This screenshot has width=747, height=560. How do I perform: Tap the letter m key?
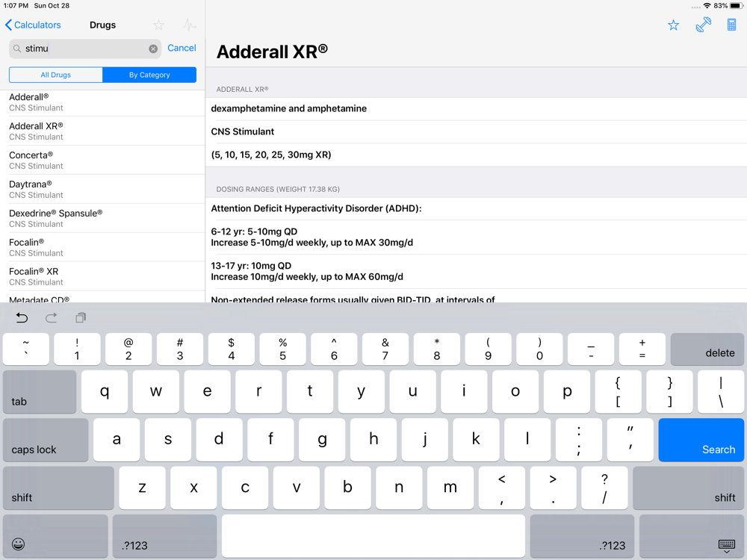click(450, 488)
